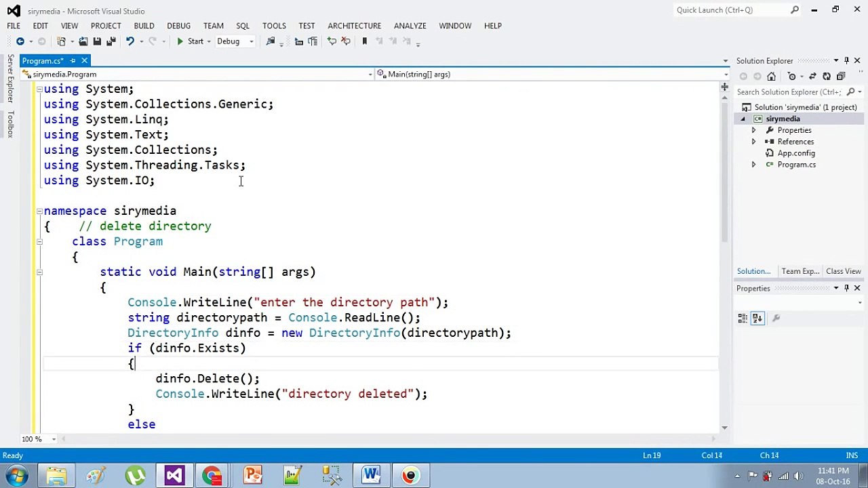Screen dimensions: 868x488
Task: Click the Open File toolbar icon
Action: click(83, 41)
